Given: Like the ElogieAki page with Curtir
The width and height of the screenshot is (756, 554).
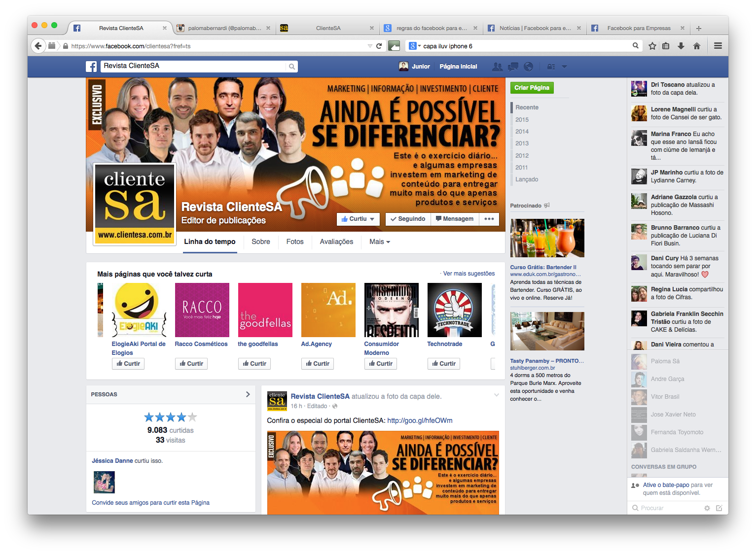Looking at the screenshot, I should pyautogui.click(x=128, y=364).
